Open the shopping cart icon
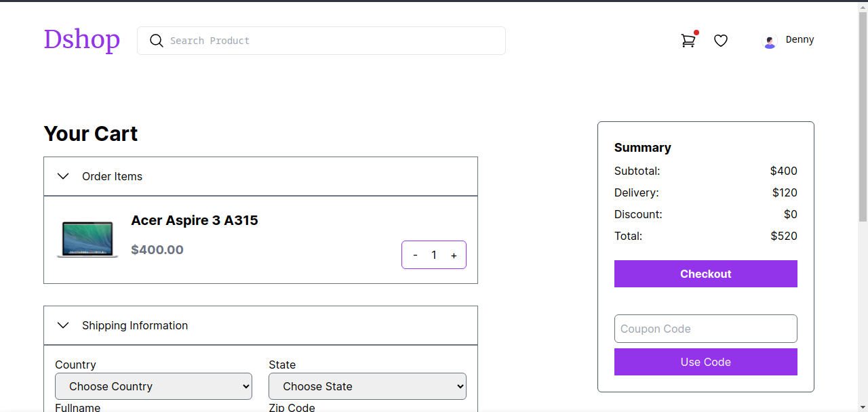This screenshot has height=412, width=868. click(688, 41)
